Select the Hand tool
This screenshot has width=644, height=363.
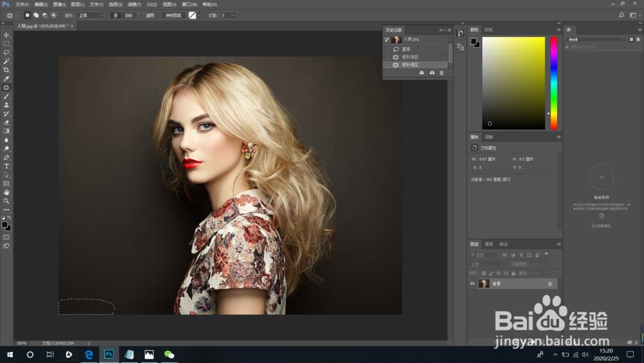pos(6,192)
